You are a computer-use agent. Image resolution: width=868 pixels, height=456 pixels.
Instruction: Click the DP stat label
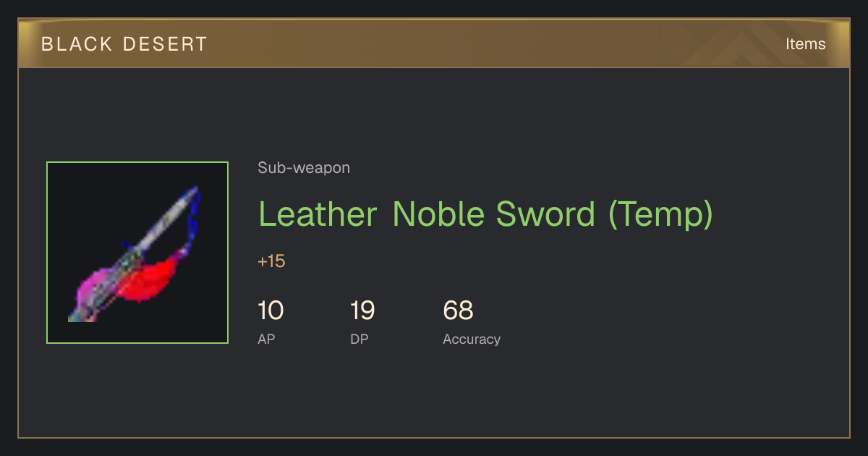click(359, 339)
